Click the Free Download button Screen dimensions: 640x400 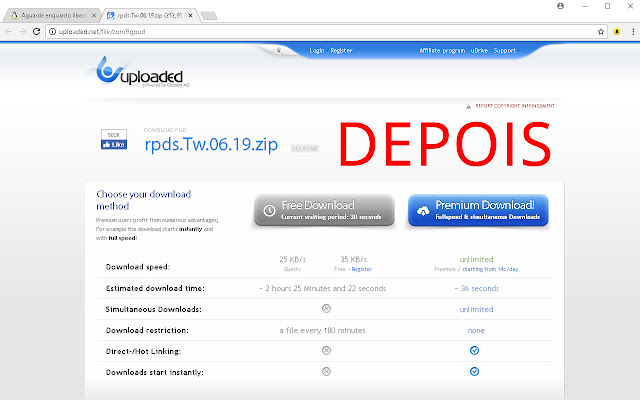click(x=324, y=210)
